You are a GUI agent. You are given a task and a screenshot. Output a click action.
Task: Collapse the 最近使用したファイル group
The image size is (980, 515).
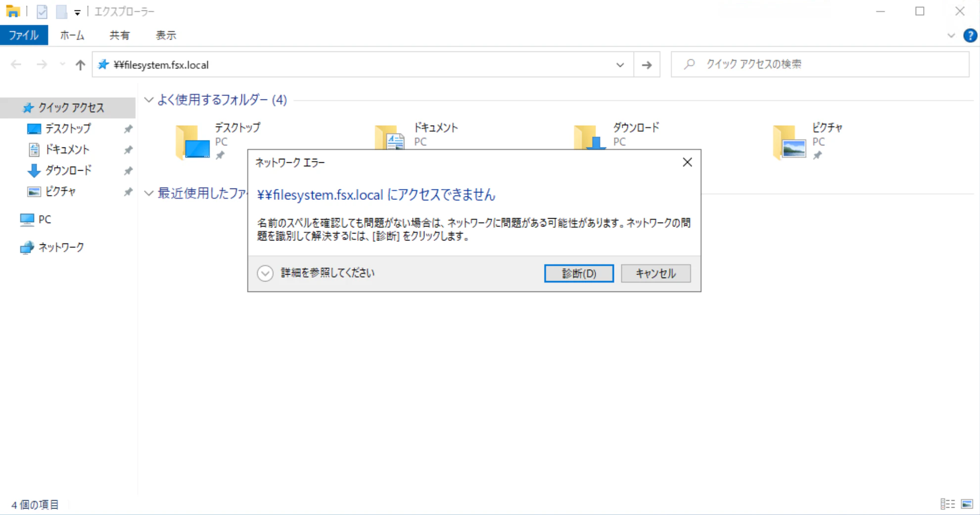tap(148, 193)
